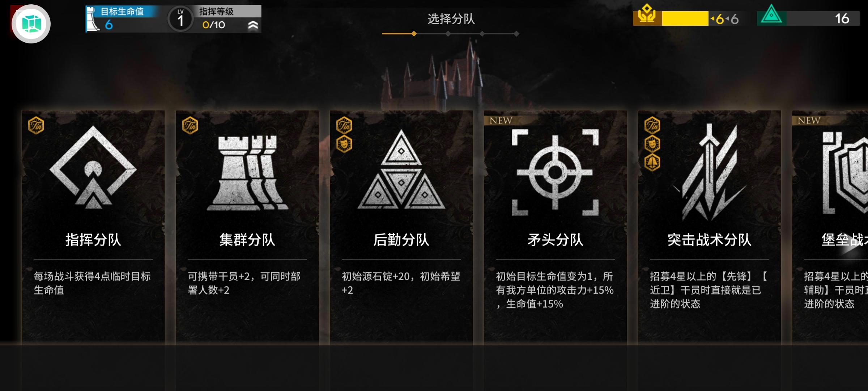This screenshot has width=868, height=391.
Task: Click the 选择分队 step heading
Action: (451, 19)
